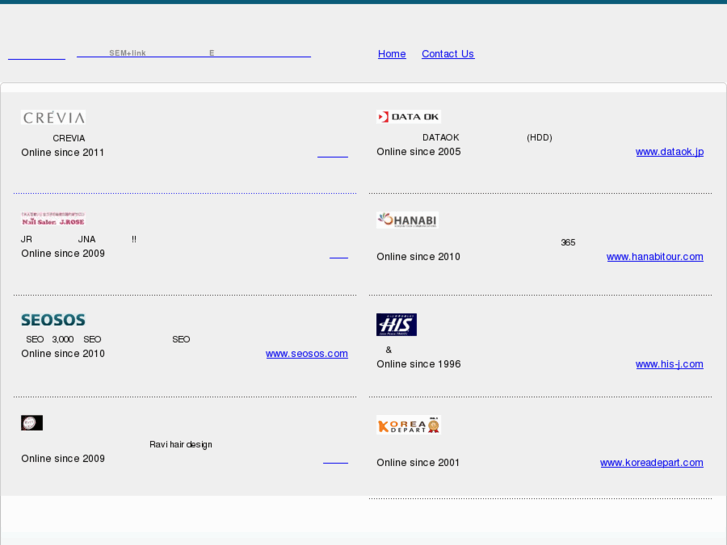Image resolution: width=727 pixels, height=545 pixels.
Task: Click the 'Online since 2001' text
Action: tap(418, 462)
